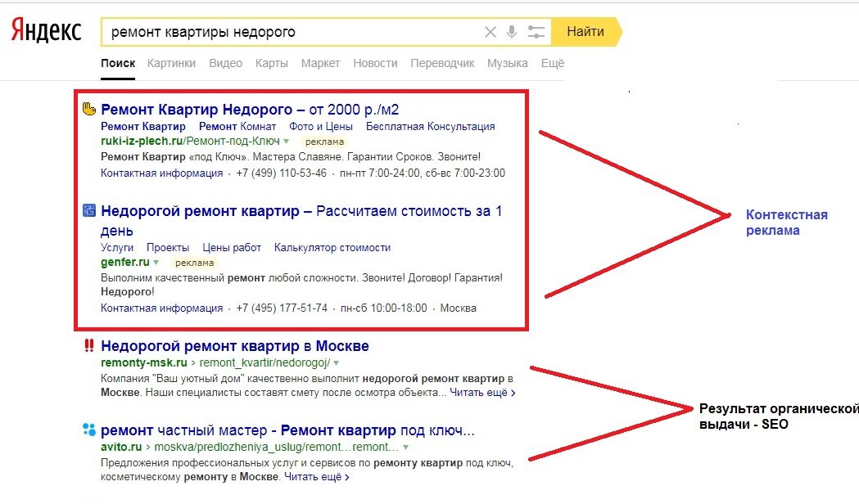859x504 pixels.
Task: Click 'Читать ещё' in remonty-msk.ru snippet
Action: (482, 393)
